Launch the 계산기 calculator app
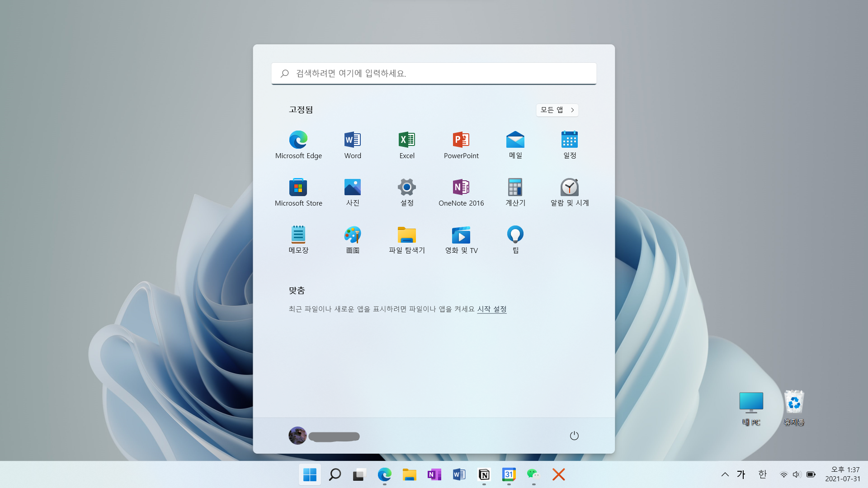868x488 pixels. [515, 192]
